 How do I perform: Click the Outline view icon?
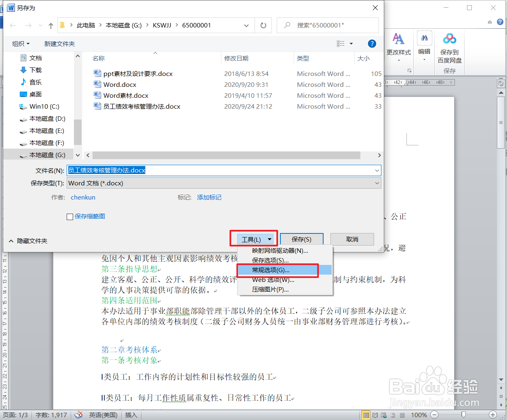[x=392, y=415]
